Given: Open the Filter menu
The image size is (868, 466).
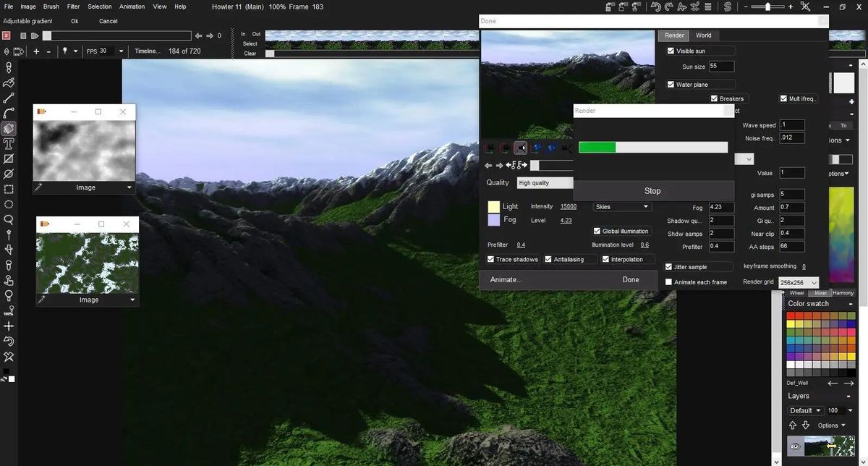Looking at the screenshot, I should (x=73, y=7).
